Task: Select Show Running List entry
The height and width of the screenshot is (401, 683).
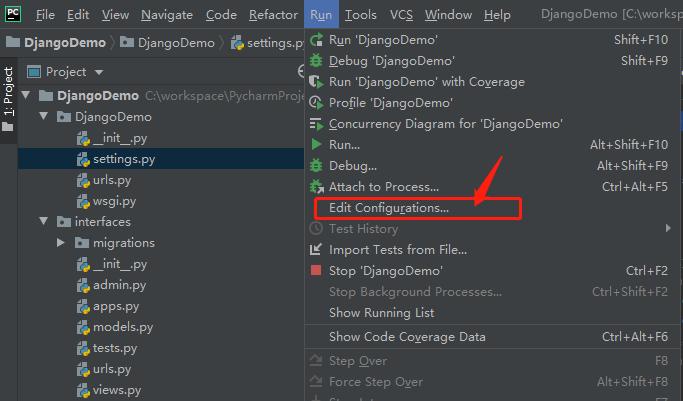Action: click(381, 313)
